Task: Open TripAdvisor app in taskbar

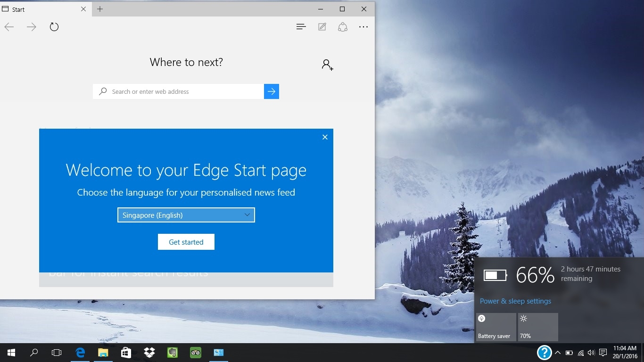Action: (196, 352)
